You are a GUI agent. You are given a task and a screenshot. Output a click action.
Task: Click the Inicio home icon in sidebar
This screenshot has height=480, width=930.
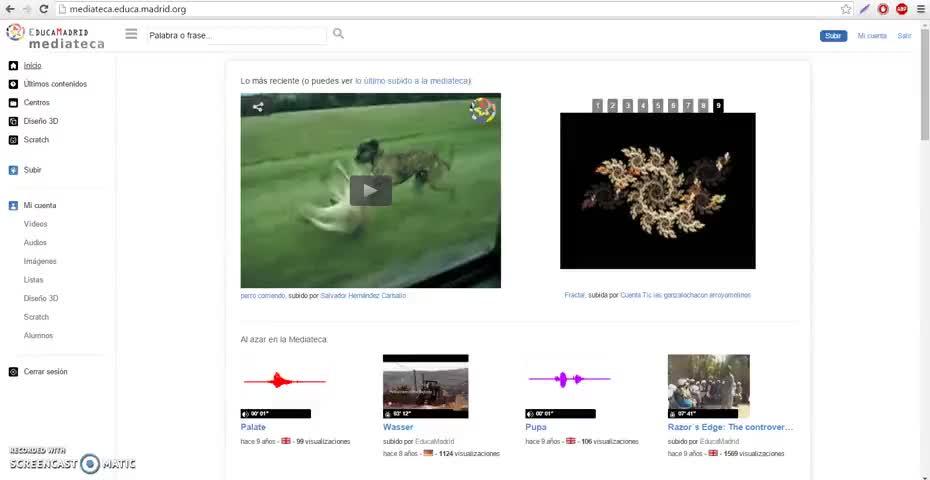(x=13, y=66)
